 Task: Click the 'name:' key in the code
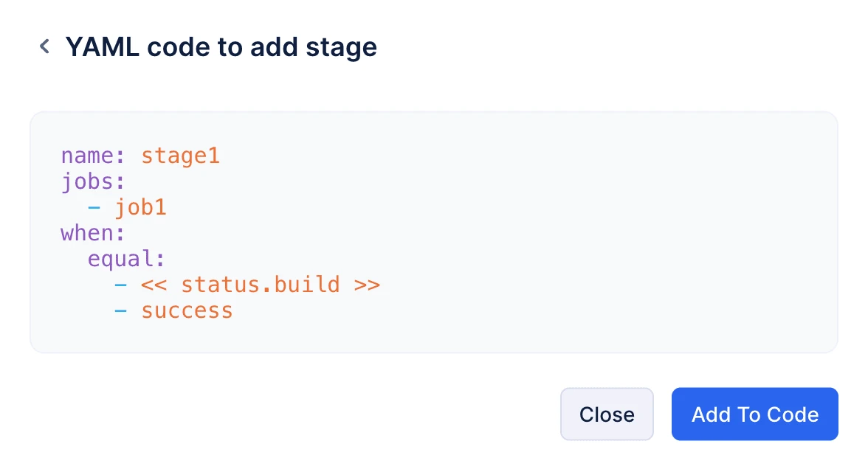pos(93,156)
